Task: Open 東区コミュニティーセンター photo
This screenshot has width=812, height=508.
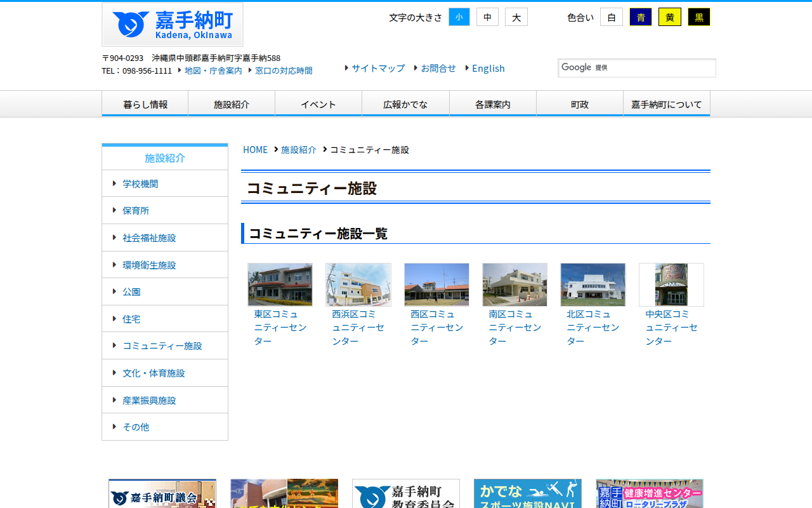Action: pyautogui.click(x=280, y=284)
